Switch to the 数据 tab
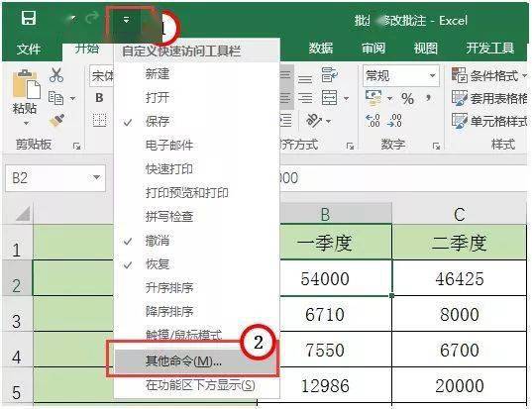 click(321, 49)
